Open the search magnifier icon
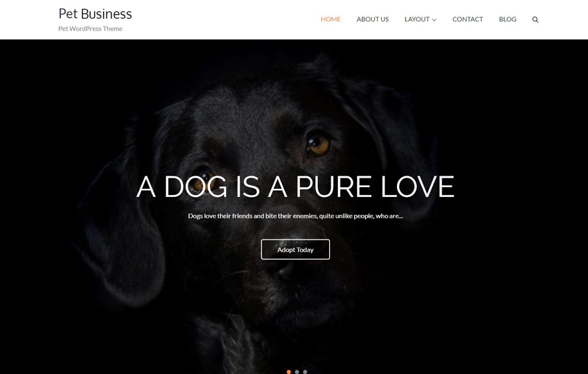 click(x=535, y=19)
